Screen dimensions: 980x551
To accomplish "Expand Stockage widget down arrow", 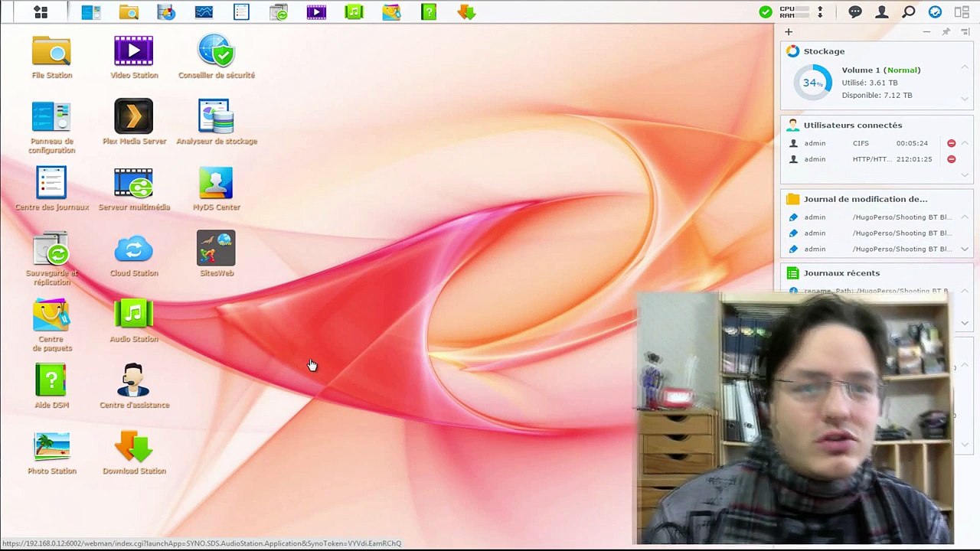I will pyautogui.click(x=965, y=98).
